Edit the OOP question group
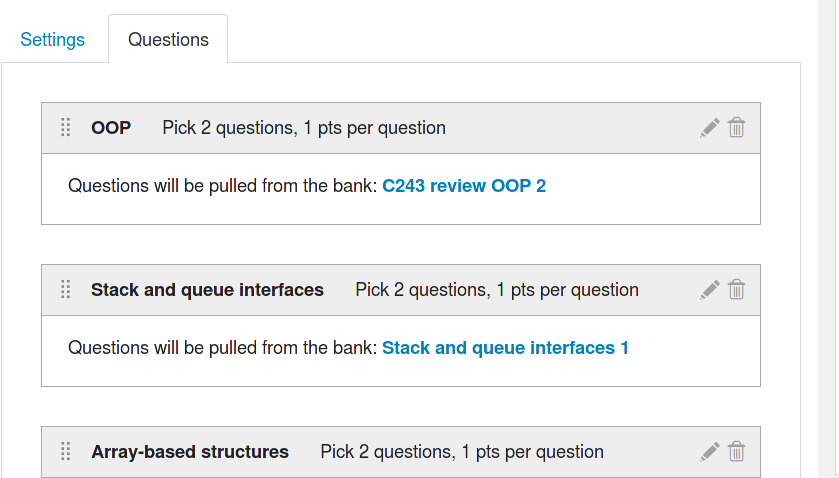Image resolution: width=839 pixels, height=478 pixels. pos(710,128)
